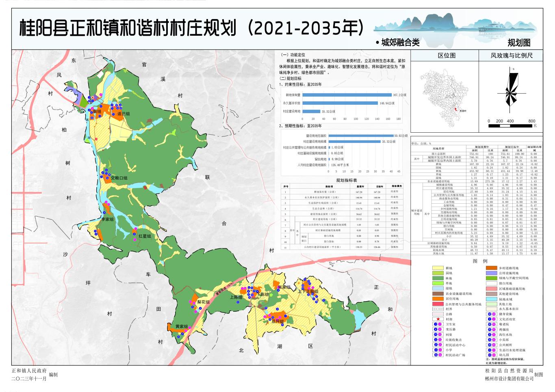Click the 健身设施 legend icon pair

click(x=492, y=314)
